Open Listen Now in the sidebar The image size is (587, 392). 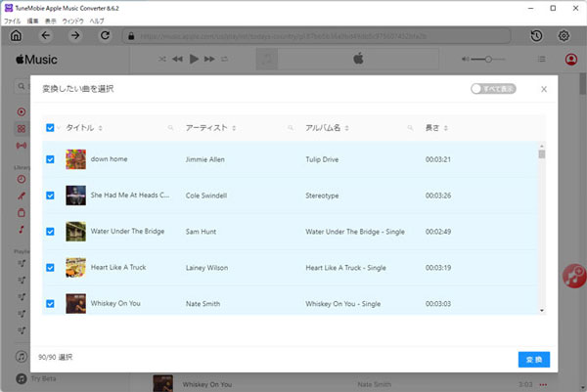pos(22,111)
